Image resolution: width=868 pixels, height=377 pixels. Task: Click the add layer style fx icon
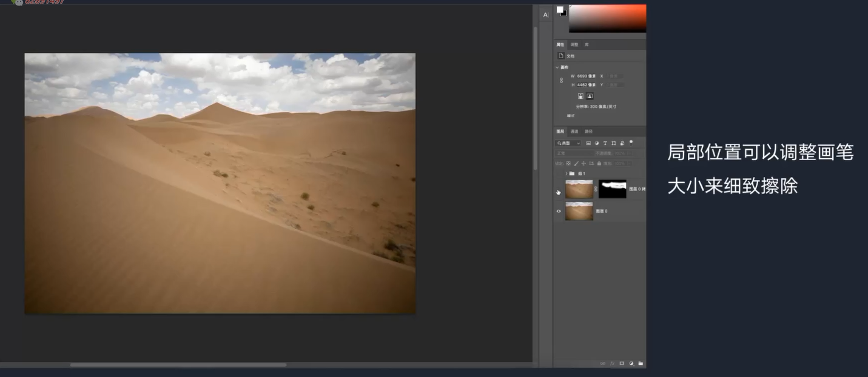[x=612, y=364]
